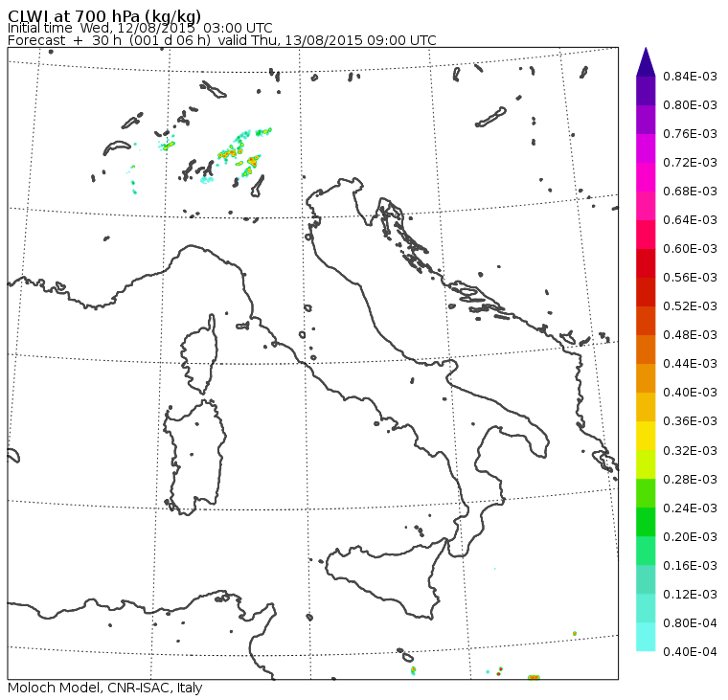Click the 0.20E-03 colorbar label
The height and width of the screenshot is (700, 728).
[x=690, y=537]
